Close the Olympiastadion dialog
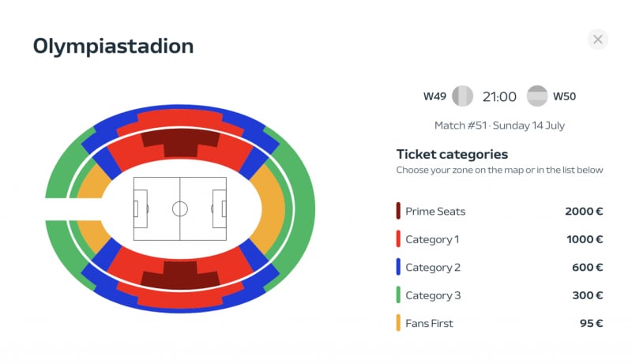This screenshot has height=364, width=632. (x=598, y=39)
